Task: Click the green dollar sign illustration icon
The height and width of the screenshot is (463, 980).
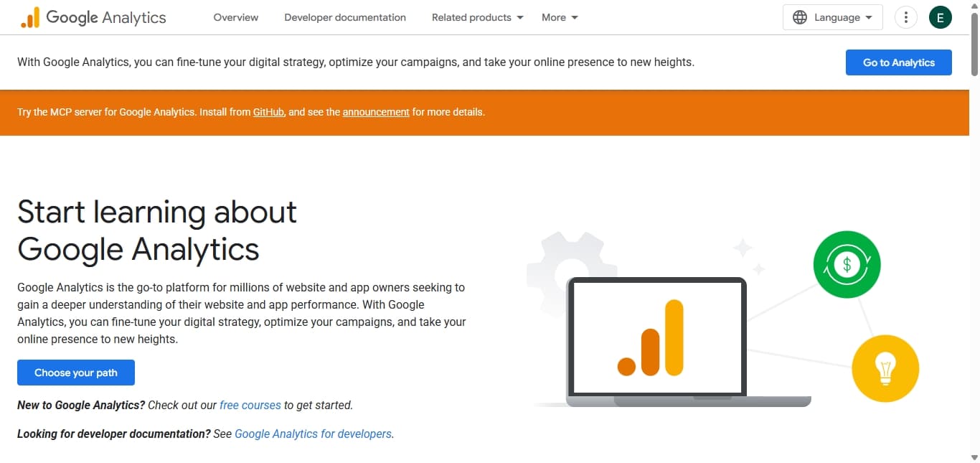Action: click(847, 264)
